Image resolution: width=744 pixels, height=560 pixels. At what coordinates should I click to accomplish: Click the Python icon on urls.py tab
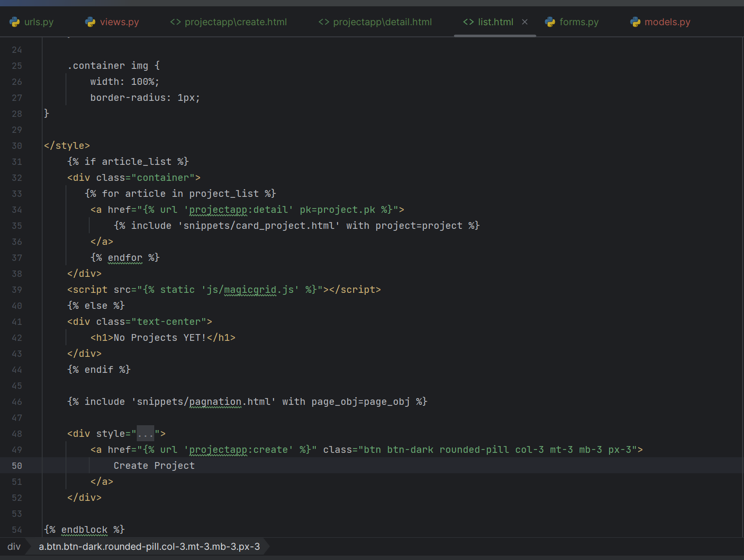(15, 22)
